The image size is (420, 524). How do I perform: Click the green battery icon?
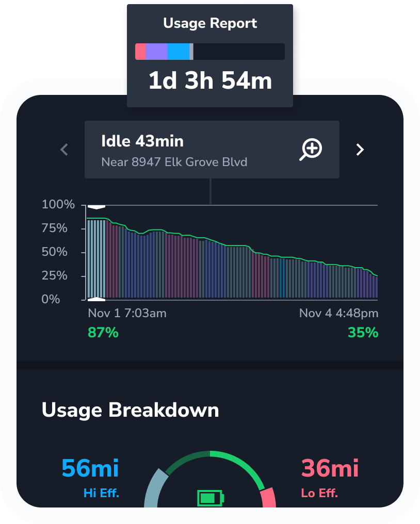[x=211, y=498]
